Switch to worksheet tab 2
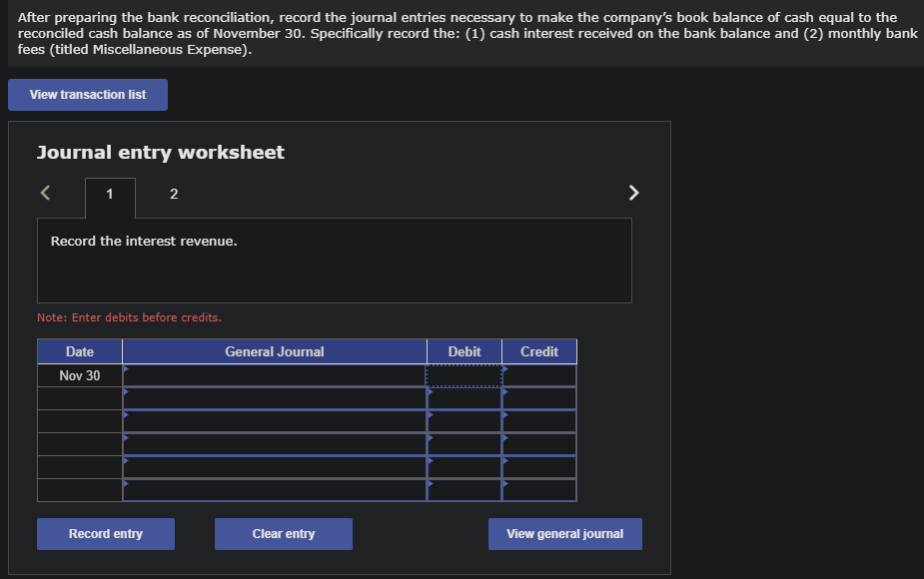The height and width of the screenshot is (579, 924). tap(173, 194)
